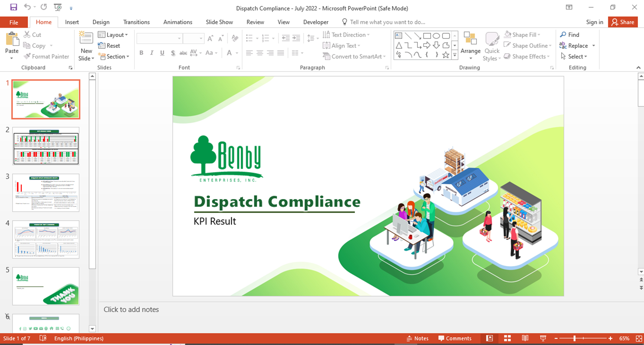644x345 pixels.
Task: Fit slide to current window
Action: tap(639, 338)
